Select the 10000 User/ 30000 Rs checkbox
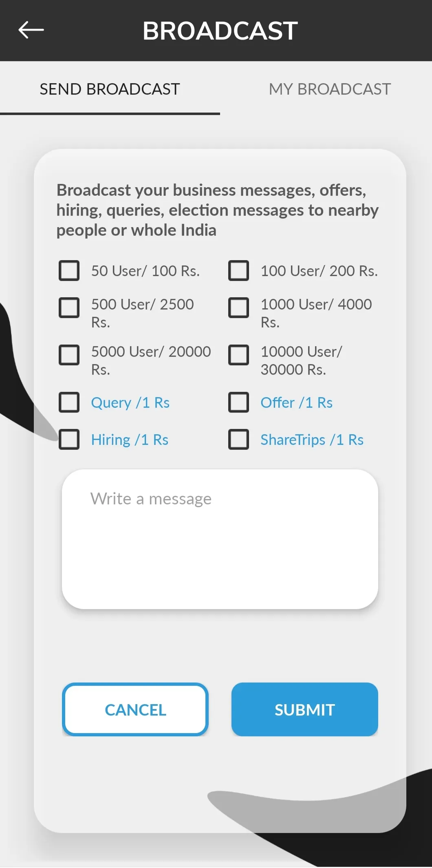The width and height of the screenshot is (432, 868). pos(239,355)
